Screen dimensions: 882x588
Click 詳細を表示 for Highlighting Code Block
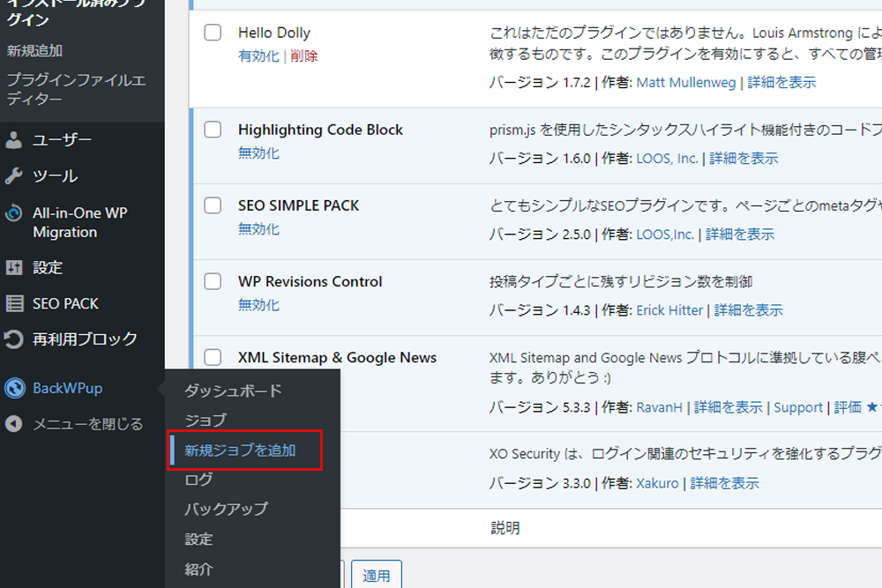click(744, 159)
